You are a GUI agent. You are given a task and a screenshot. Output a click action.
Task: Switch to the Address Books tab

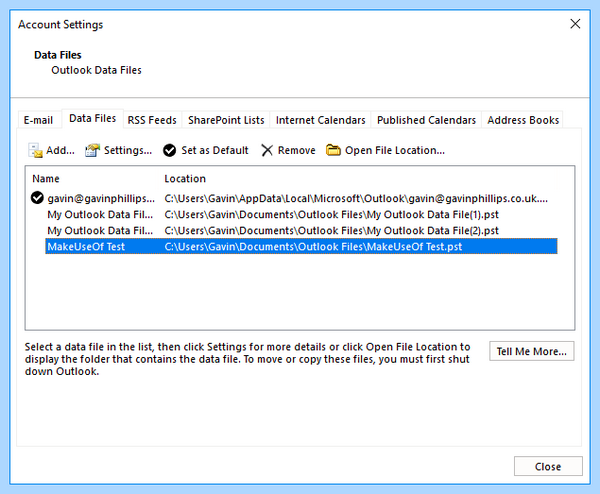pyautogui.click(x=523, y=120)
